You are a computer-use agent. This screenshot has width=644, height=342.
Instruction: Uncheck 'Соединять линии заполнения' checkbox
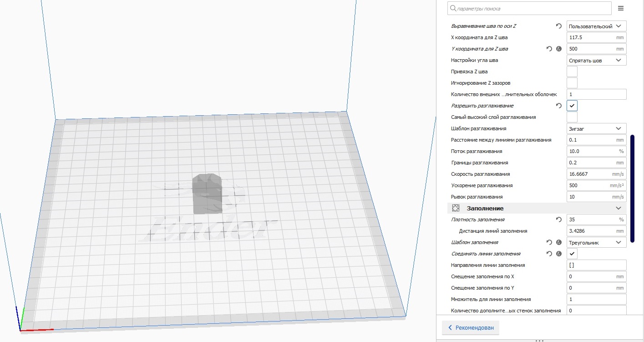(572, 254)
